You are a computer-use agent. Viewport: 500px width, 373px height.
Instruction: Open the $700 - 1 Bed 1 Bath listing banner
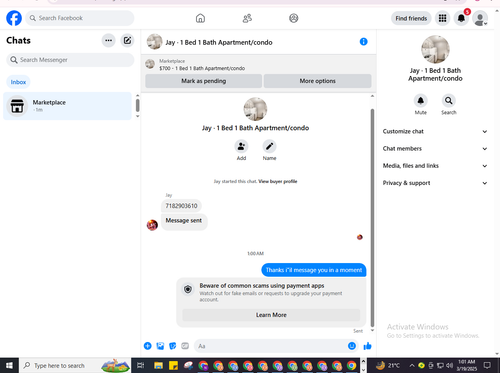coord(202,65)
